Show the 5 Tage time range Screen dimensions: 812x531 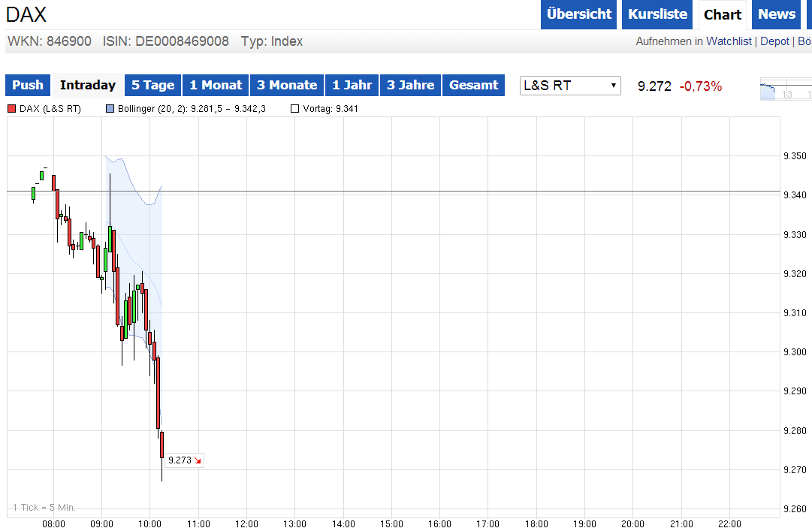coord(152,85)
